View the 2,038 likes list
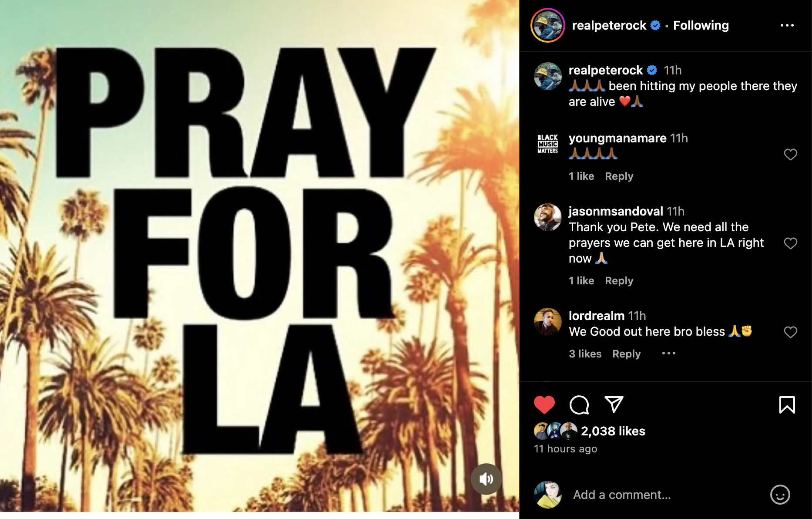The height and width of the screenshot is (519, 812). pyautogui.click(x=613, y=431)
